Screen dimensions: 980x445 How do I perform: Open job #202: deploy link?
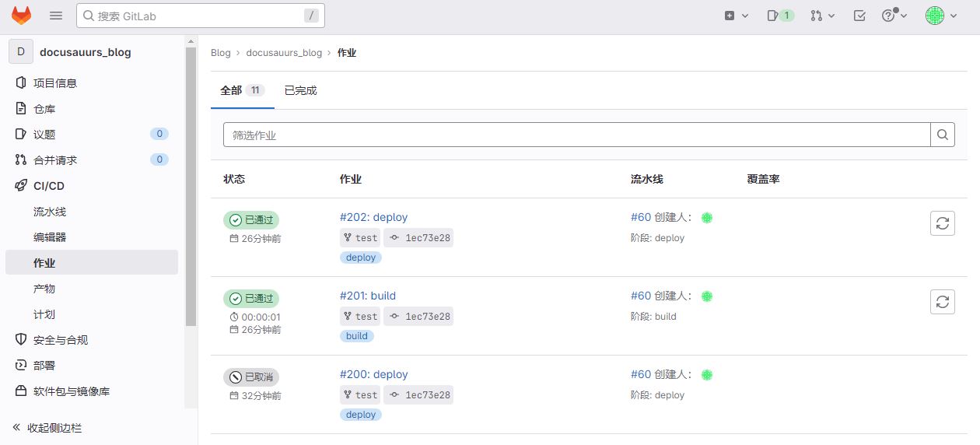pos(373,217)
